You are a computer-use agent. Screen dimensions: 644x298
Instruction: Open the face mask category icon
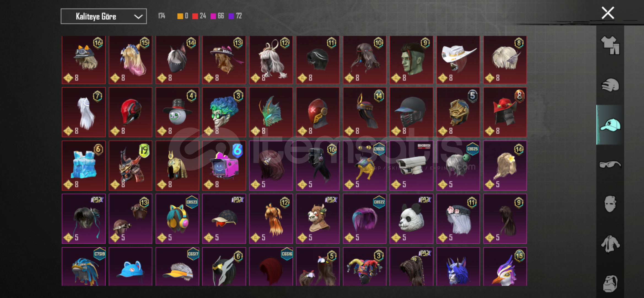[610, 204]
